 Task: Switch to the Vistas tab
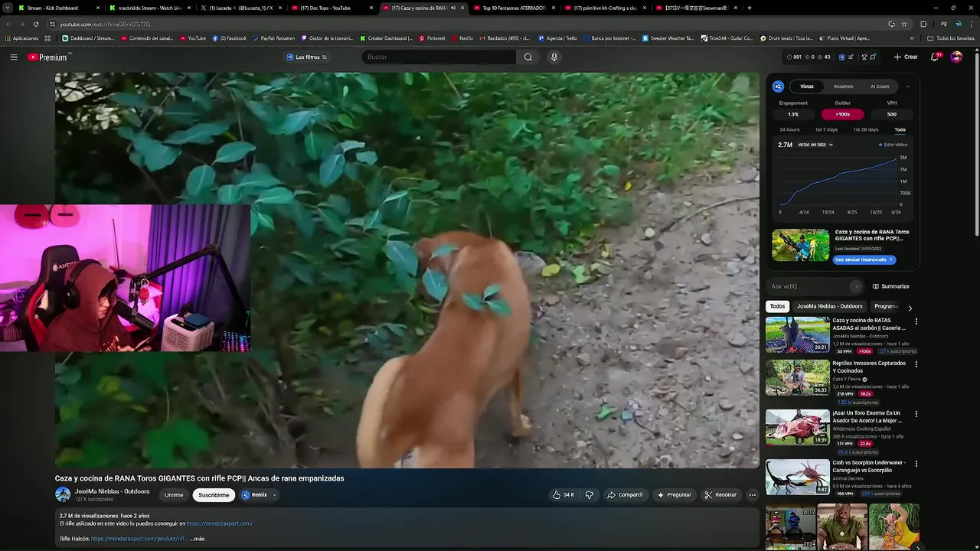807,86
